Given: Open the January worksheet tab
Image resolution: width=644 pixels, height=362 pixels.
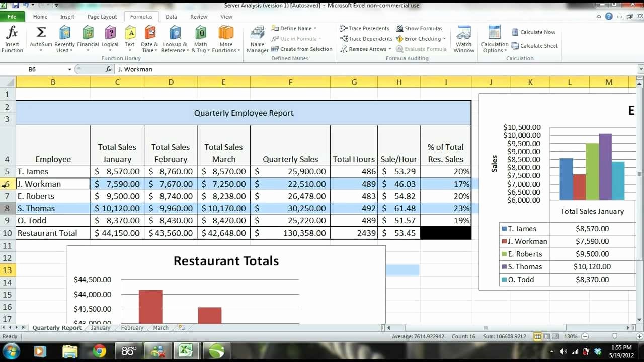Looking at the screenshot, I should (100, 328).
